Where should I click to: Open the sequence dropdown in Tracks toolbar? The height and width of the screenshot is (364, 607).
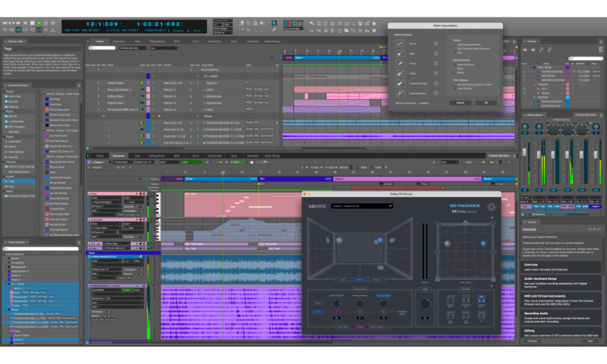tap(132, 48)
